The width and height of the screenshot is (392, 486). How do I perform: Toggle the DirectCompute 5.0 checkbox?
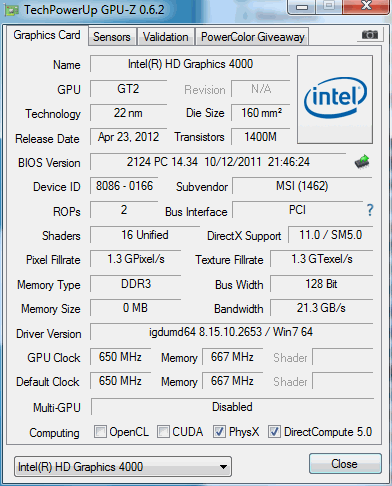[274, 431]
